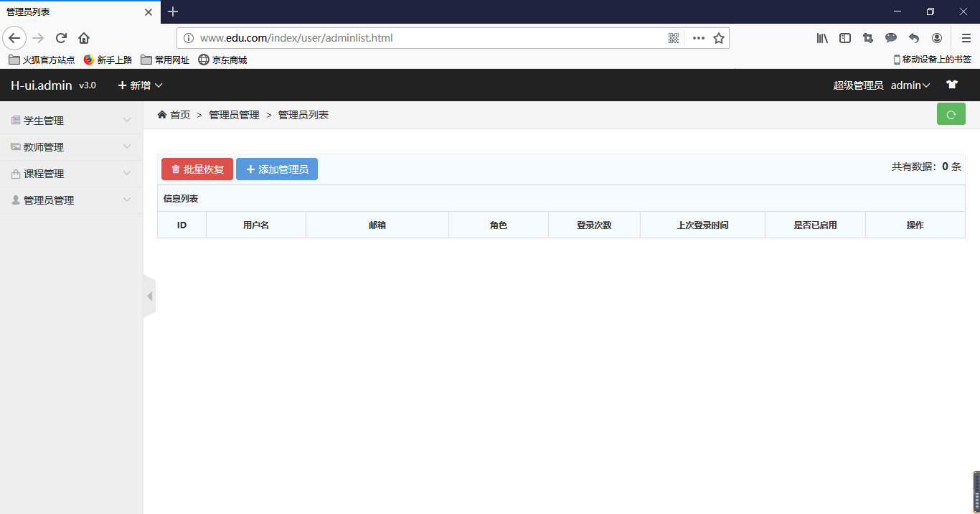
Task: Click the T-shirt skin icon in header
Action: pyautogui.click(x=951, y=85)
